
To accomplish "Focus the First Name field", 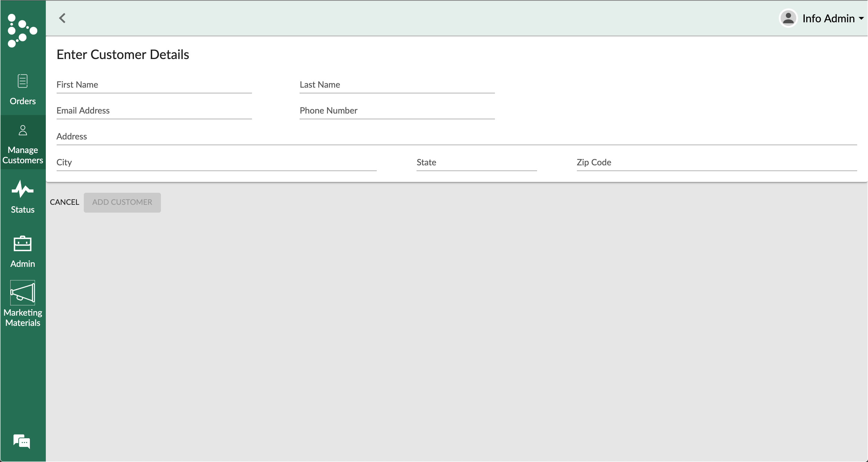I will point(154,85).
